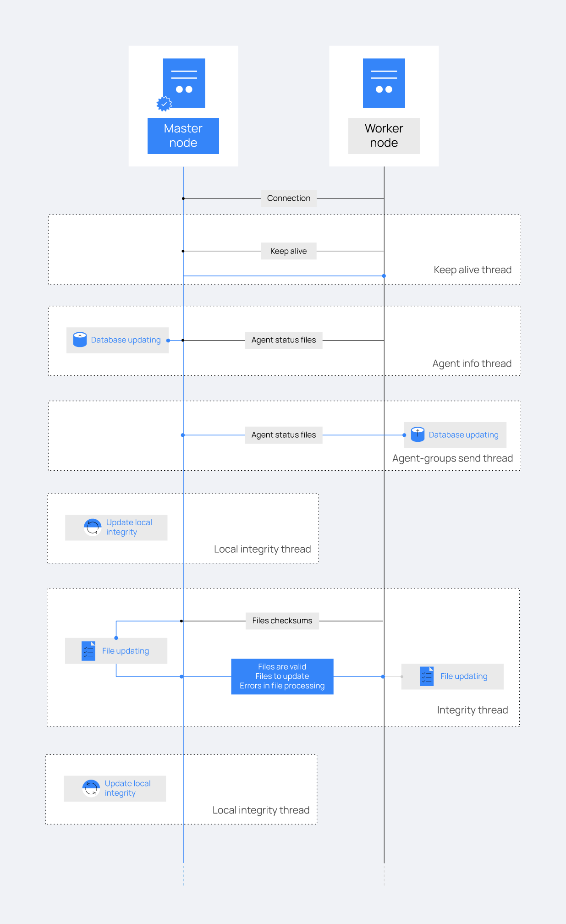This screenshot has width=566, height=924.
Task: Click the Keep alive message label
Action: click(289, 251)
